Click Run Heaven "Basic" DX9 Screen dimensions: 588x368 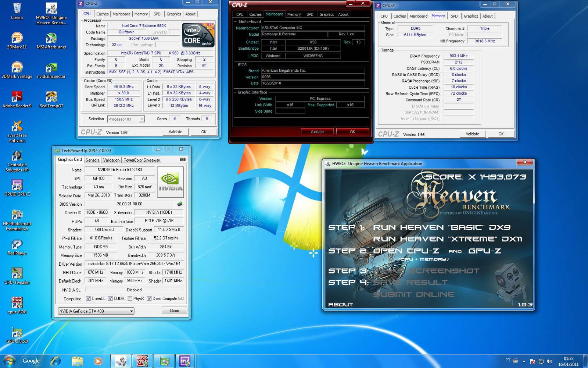point(442,227)
